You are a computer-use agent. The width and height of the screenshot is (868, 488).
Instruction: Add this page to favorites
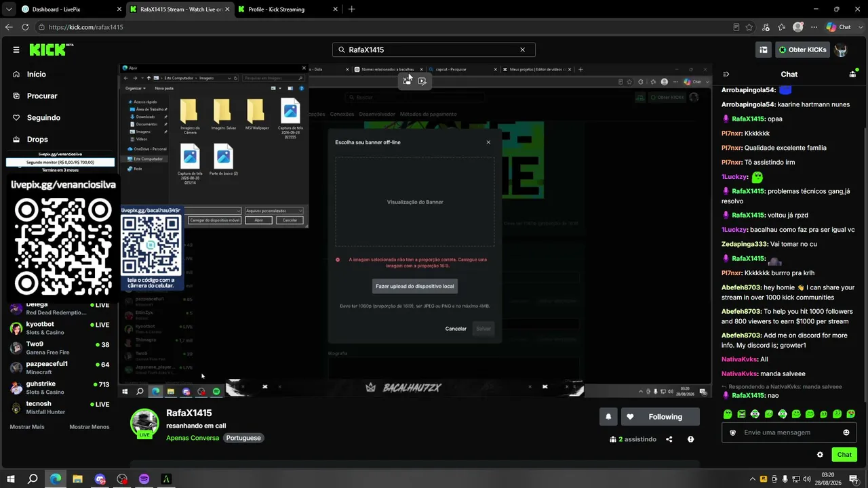749,27
